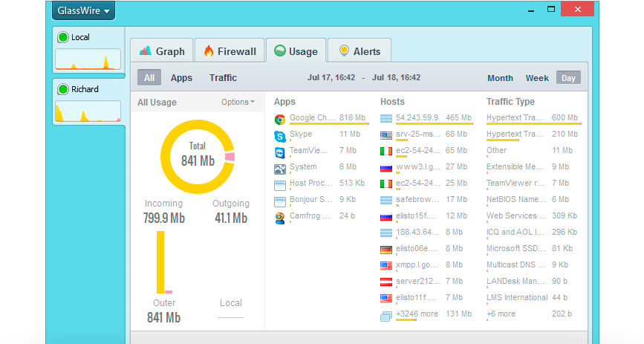Image resolution: width=644 pixels, height=344 pixels.
Task: Click the host icon beside 54.243.59.9
Action: pyautogui.click(x=386, y=119)
